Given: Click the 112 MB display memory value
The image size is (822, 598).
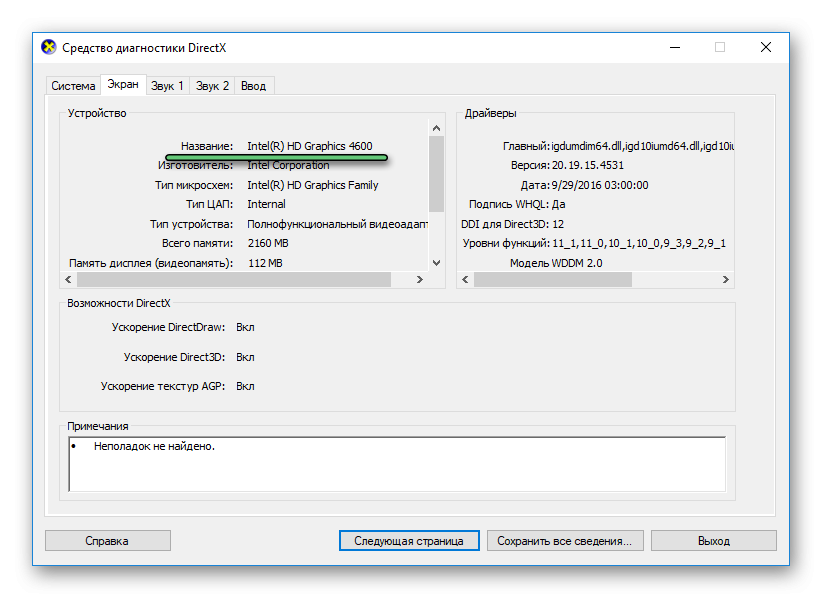Looking at the screenshot, I should point(265,263).
